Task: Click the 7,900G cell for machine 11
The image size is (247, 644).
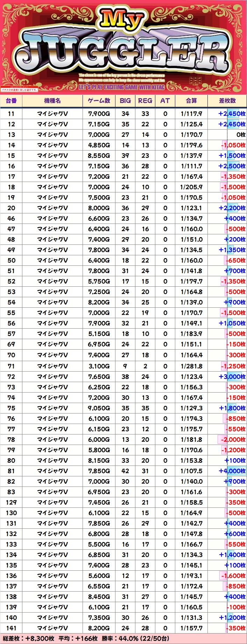Action: (x=99, y=114)
